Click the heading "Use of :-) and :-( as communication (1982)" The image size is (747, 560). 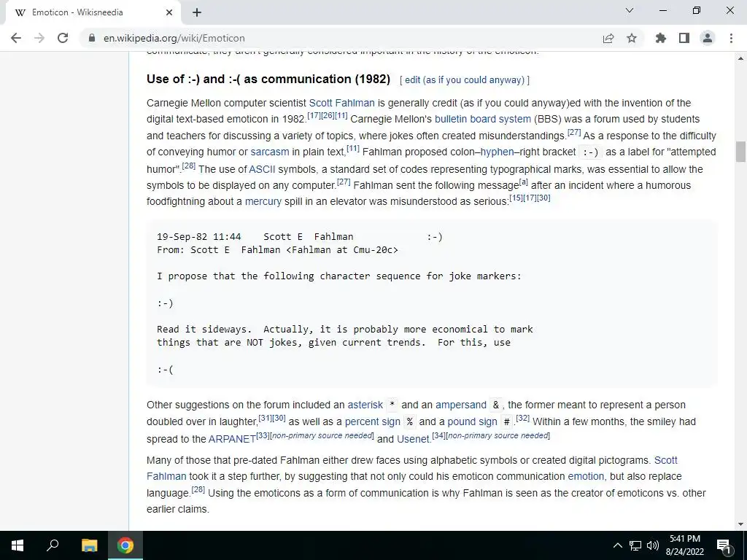(268, 79)
